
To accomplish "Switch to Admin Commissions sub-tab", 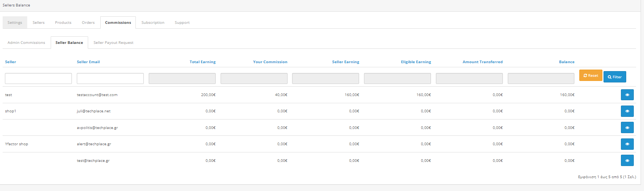I will click(x=26, y=42).
